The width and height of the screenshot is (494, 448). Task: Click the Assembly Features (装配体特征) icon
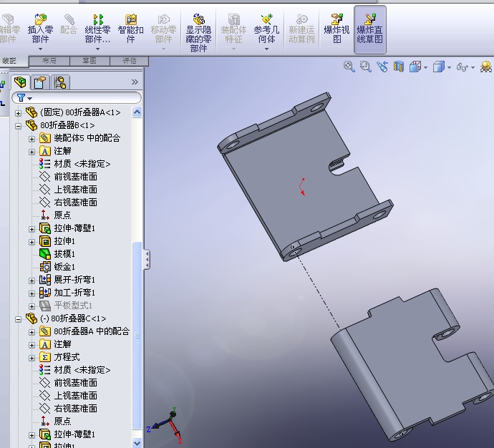233,19
